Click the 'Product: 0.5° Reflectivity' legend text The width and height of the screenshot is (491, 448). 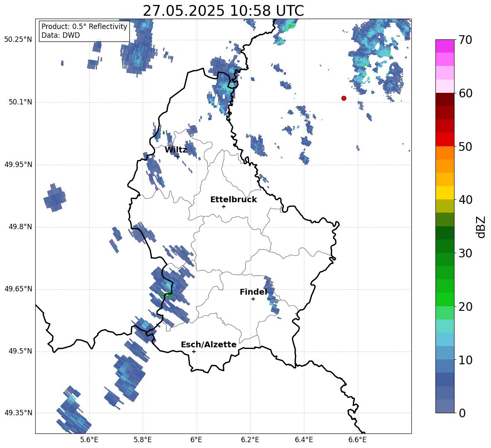(x=84, y=27)
